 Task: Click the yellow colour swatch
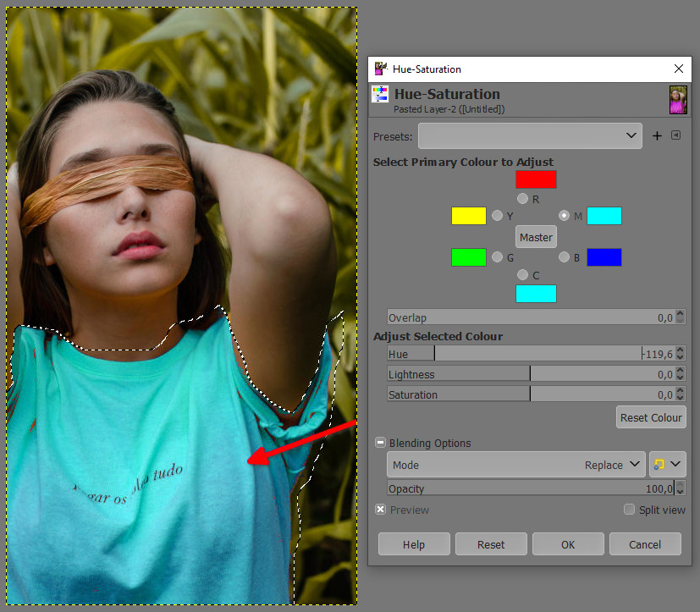pos(469,216)
